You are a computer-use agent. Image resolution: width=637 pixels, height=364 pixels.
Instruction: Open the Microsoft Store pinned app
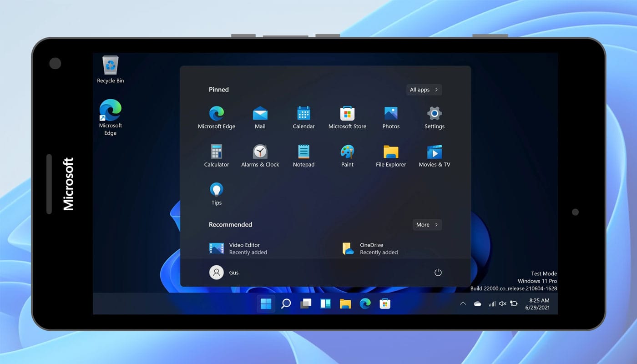[x=347, y=117]
